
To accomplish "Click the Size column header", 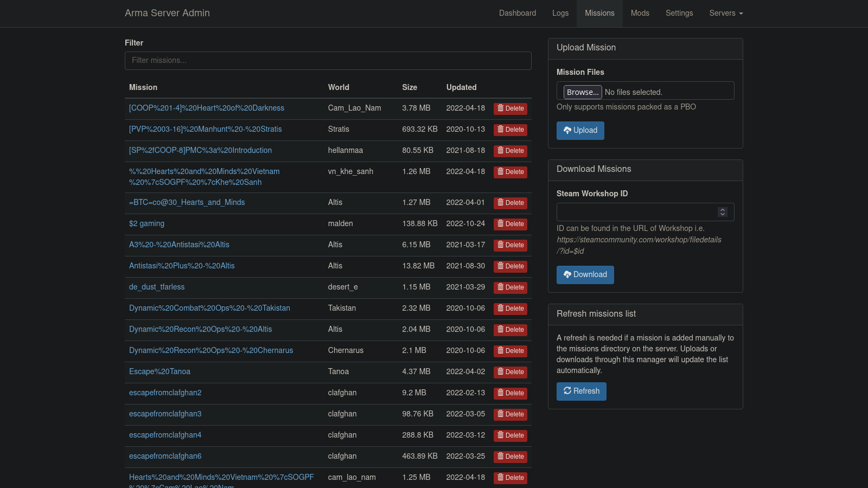I will point(410,87).
